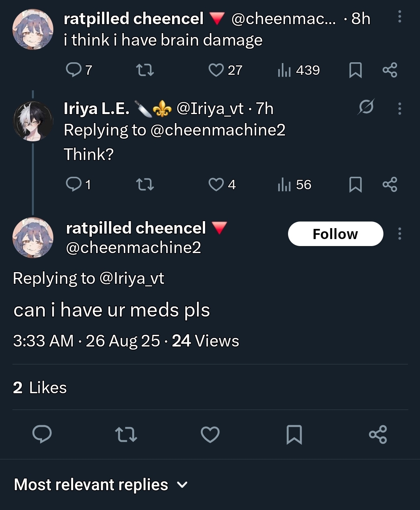Open Iriya L.E. profile picture
Screen dimensions: 420x510
[x=33, y=121]
